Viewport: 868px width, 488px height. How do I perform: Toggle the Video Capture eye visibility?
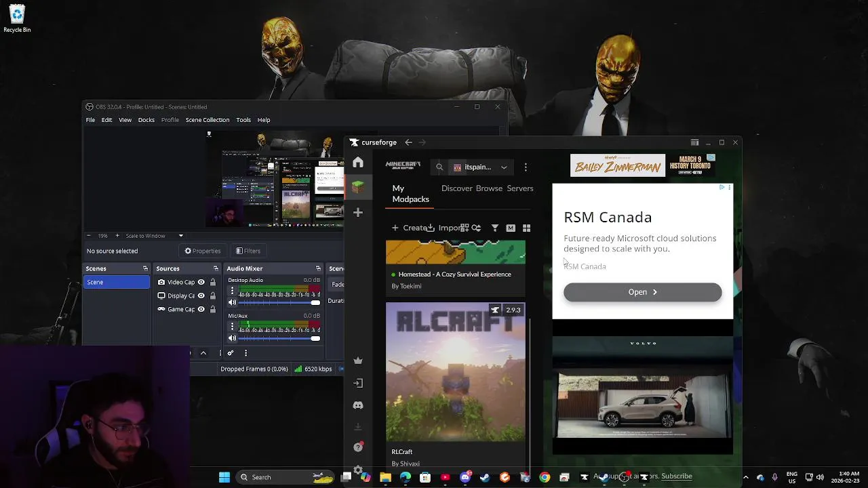click(201, 282)
